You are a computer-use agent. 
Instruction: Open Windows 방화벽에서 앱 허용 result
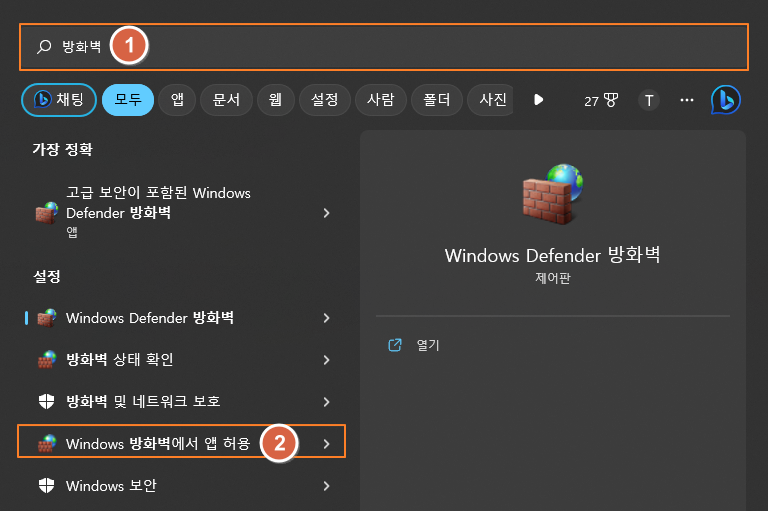pos(181,441)
